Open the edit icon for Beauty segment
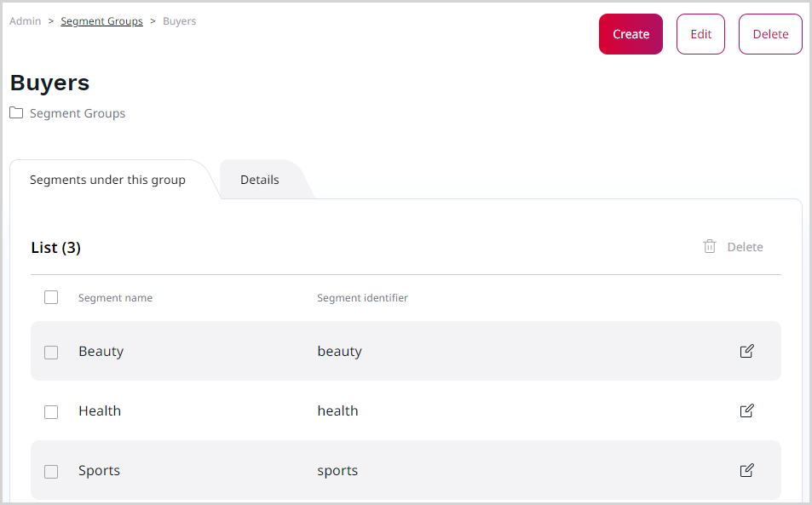Viewport: 812px width, 505px height. [746, 351]
